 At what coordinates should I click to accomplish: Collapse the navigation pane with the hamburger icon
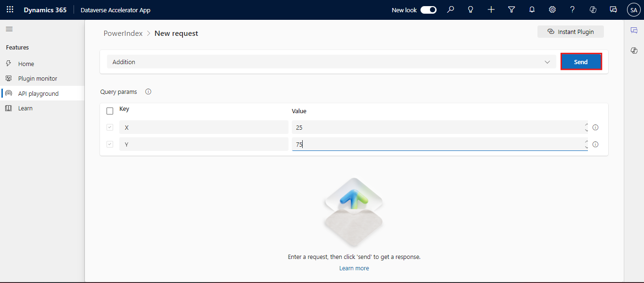9,29
